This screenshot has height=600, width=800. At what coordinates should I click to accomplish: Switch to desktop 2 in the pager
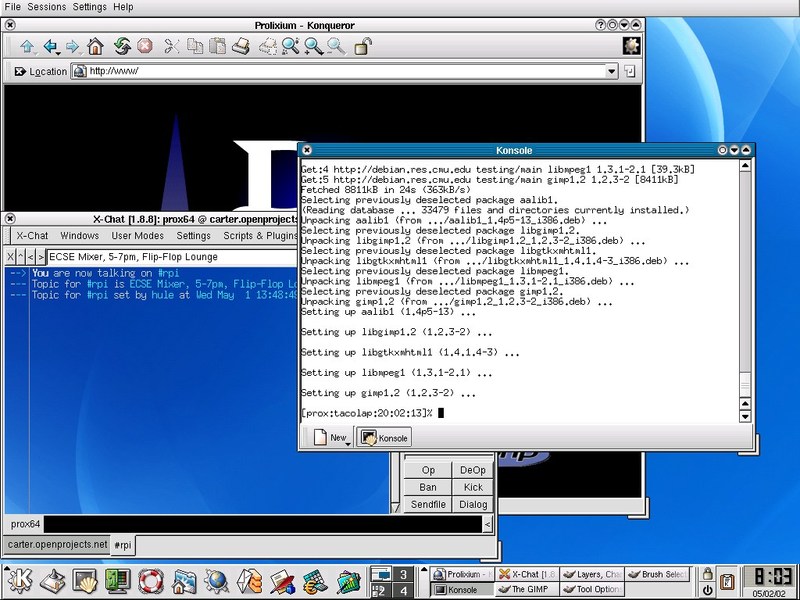381,591
